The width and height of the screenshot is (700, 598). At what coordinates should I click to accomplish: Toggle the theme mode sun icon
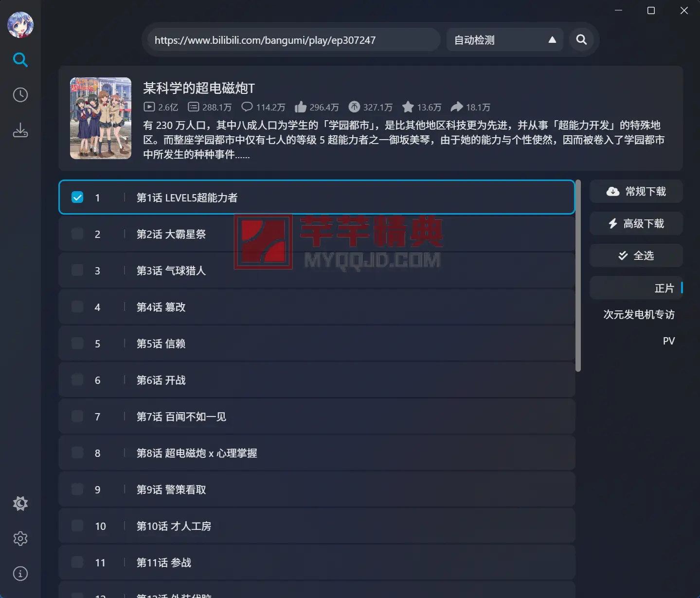[20, 504]
